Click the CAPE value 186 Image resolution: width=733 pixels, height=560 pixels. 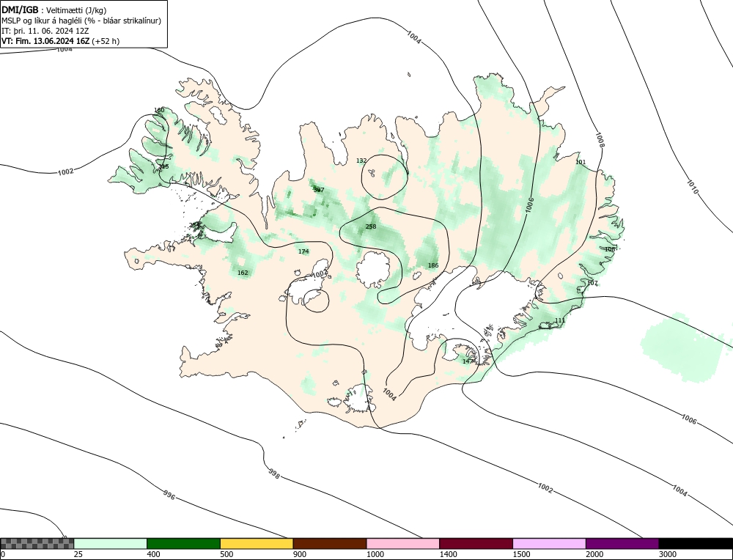click(x=433, y=265)
